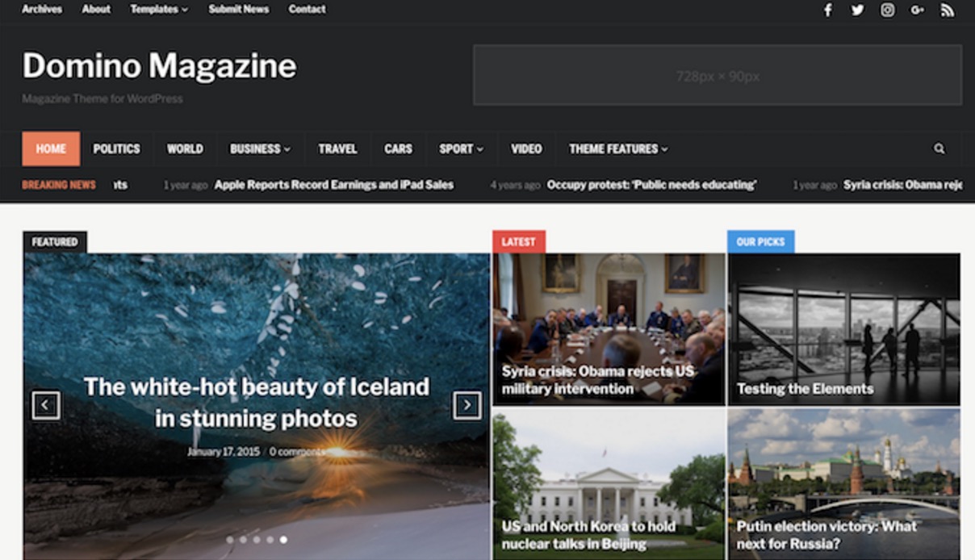Advance to next featured slide arrow
The width and height of the screenshot is (975, 560).
[467, 405]
